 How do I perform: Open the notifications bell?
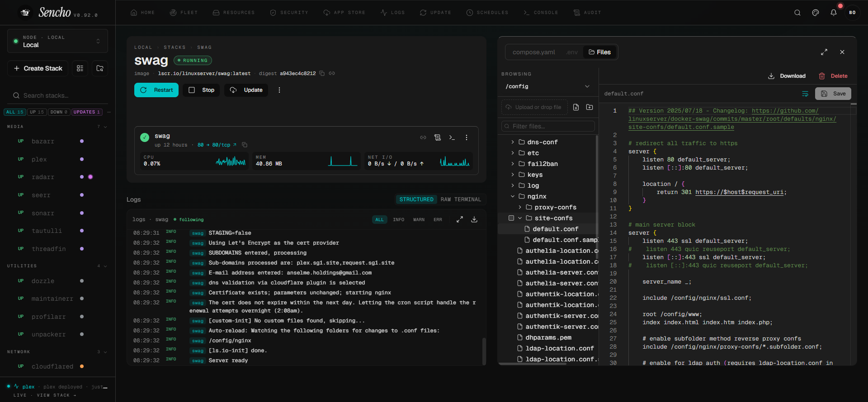pyautogui.click(x=834, y=13)
